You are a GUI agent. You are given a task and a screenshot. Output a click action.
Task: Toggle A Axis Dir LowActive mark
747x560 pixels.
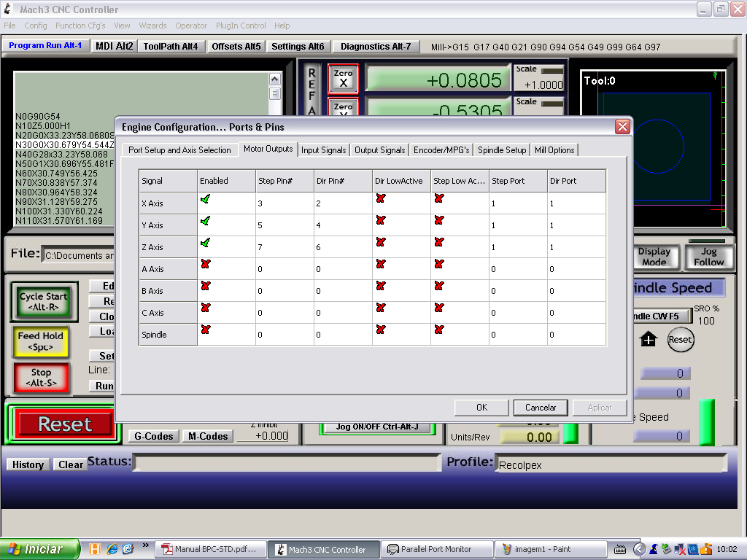coord(381,264)
